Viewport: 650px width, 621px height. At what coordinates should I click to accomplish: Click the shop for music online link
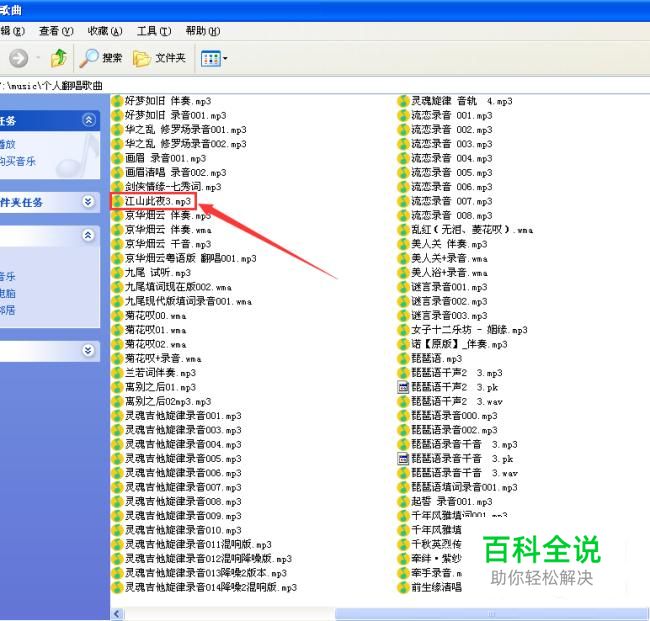(18, 161)
